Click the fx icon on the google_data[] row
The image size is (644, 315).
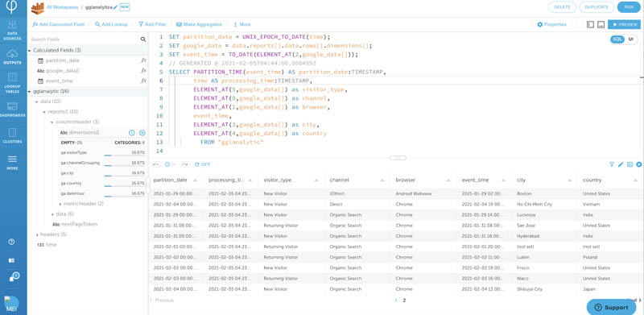(x=143, y=71)
